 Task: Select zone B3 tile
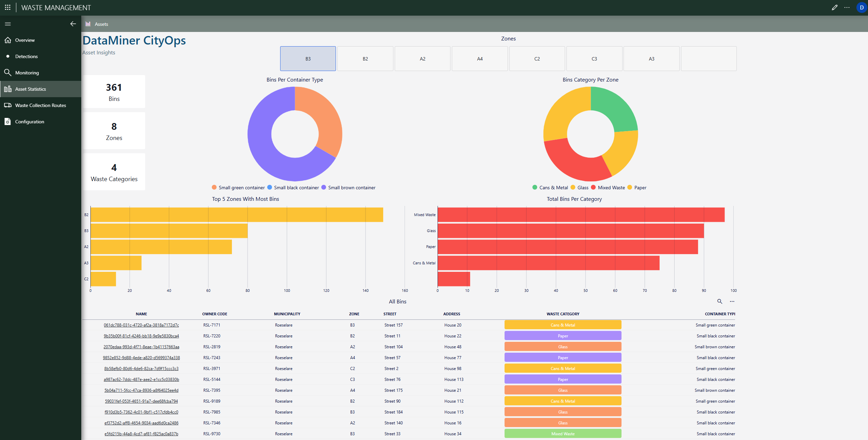(308, 59)
